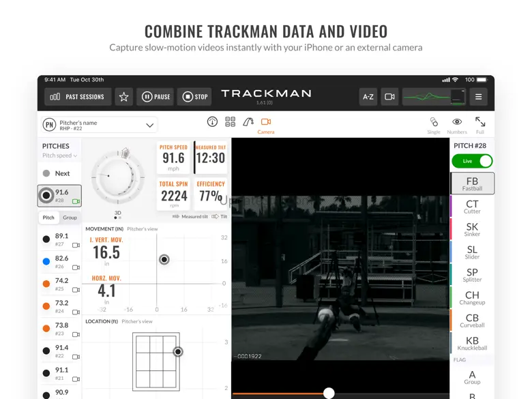
Task: Tag pitch as SP Splitter
Action: pos(472,274)
